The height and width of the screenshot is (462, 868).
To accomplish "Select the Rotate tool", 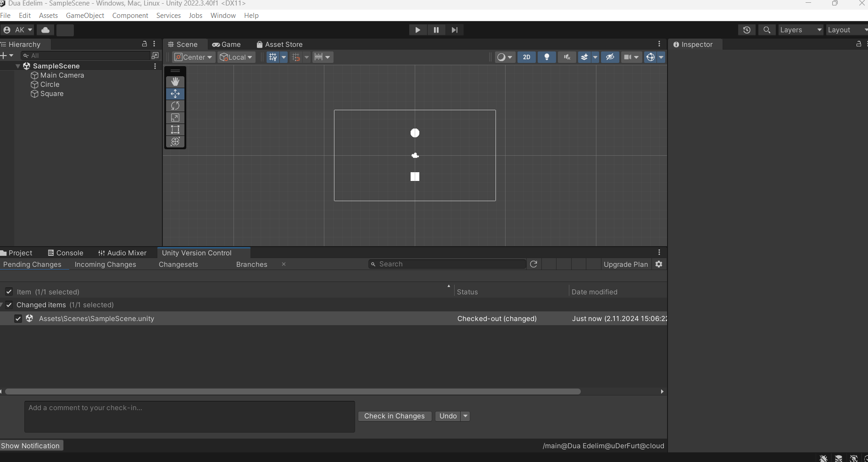I will click(x=175, y=106).
